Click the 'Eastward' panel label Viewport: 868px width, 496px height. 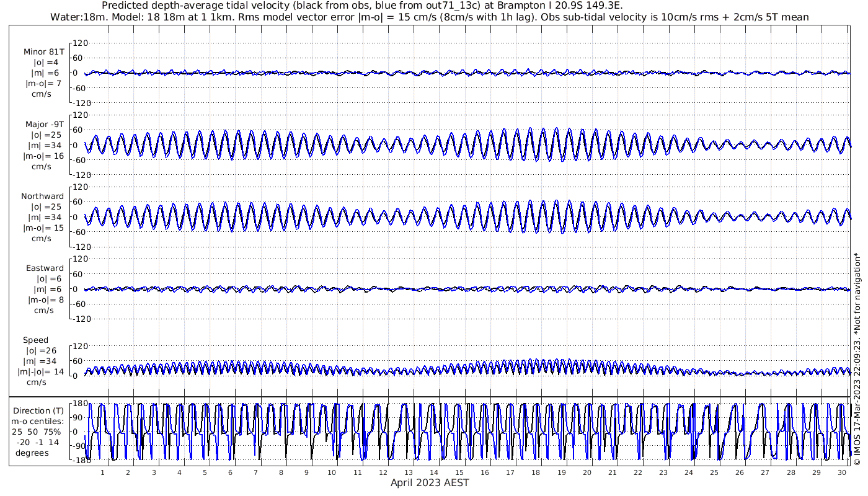(x=45, y=268)
